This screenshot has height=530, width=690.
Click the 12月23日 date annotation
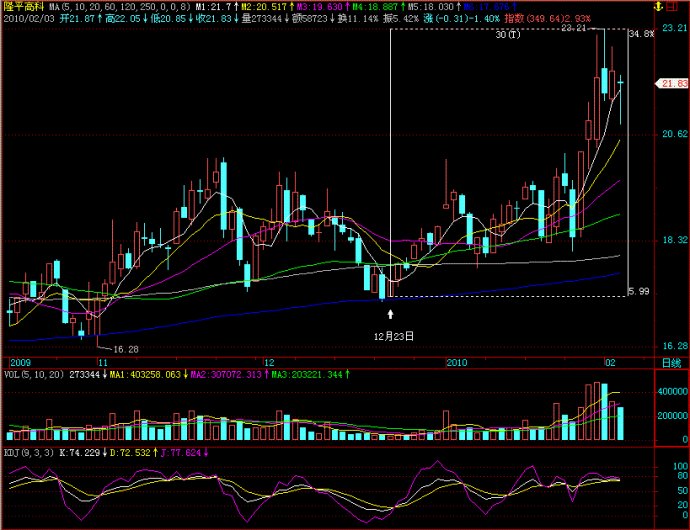tap(393, 337)
